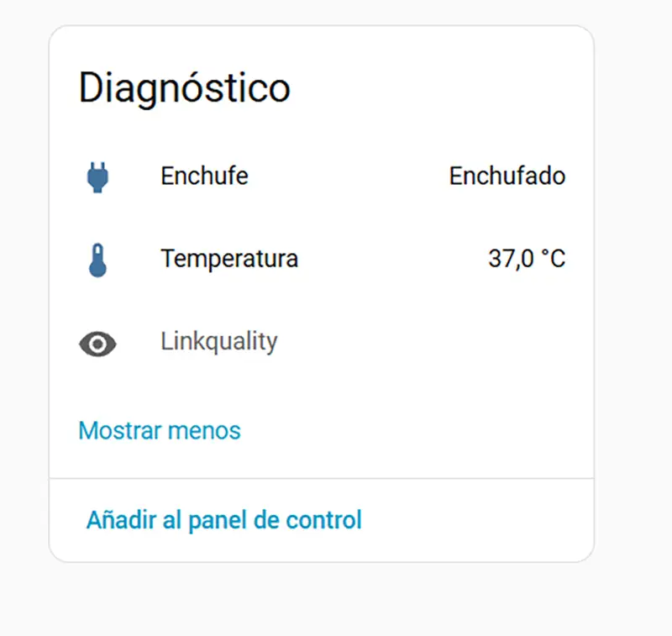Select the Linkquality row label
Viewport: 672px width, 636px height.
[x=219, y=341]
